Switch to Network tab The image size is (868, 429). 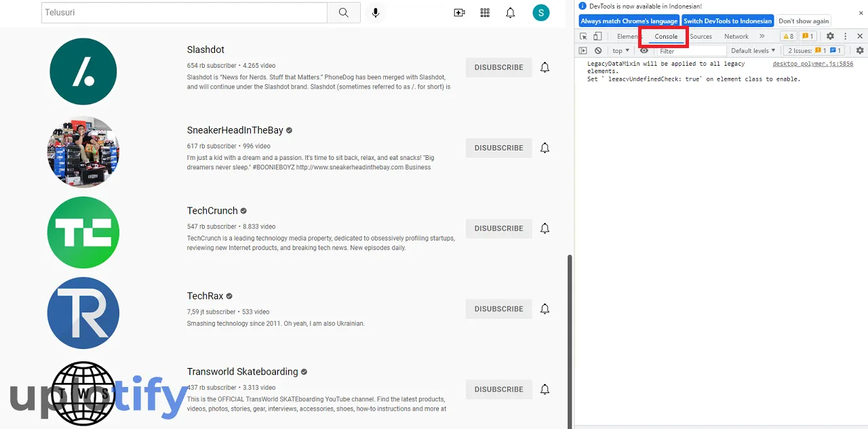[x=736, y=37]
